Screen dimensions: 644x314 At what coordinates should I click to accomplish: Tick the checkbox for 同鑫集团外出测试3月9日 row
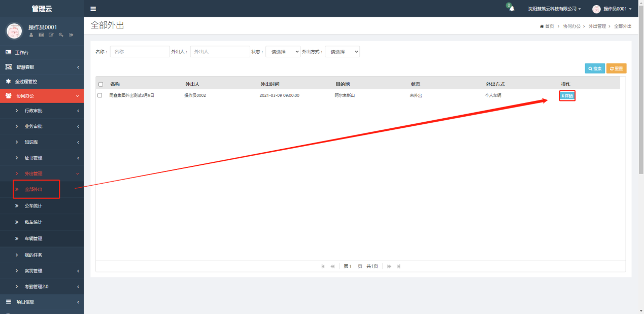100,95
